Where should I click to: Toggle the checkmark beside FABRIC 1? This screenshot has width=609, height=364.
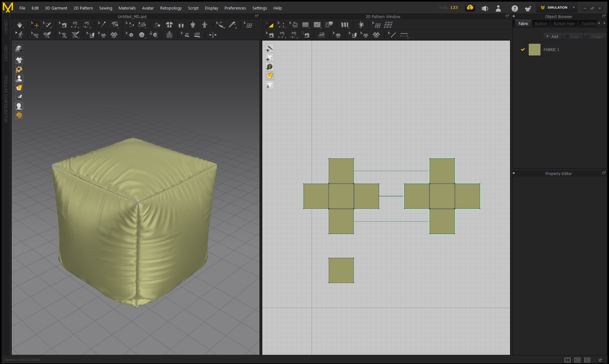tap(523, 49)
